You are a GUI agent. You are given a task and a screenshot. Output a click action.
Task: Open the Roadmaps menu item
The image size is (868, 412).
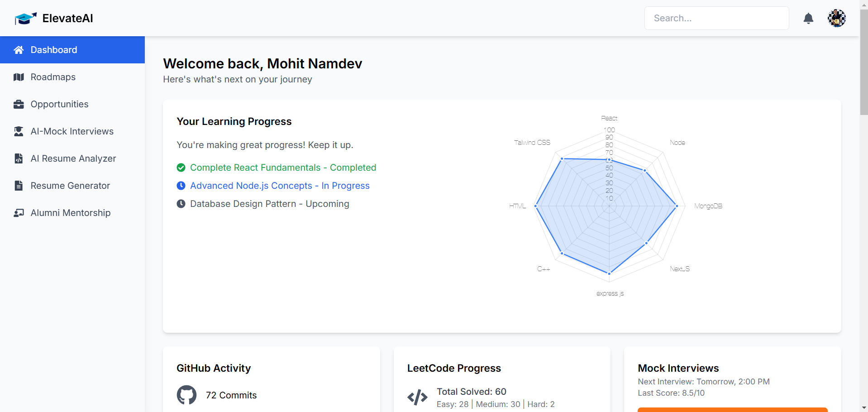coord(53,77)
